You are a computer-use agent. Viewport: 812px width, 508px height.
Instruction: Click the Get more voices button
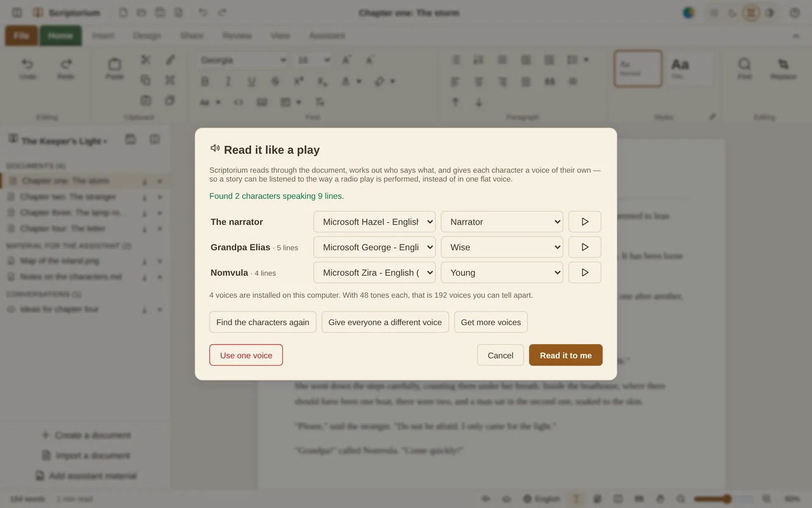coord(491,322)
